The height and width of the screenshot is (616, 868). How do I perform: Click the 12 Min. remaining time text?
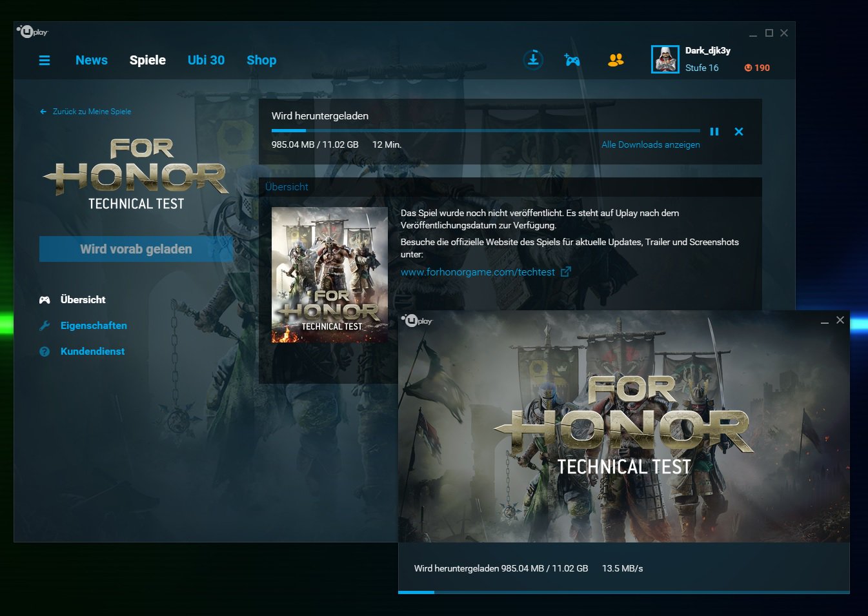[387, 144]
